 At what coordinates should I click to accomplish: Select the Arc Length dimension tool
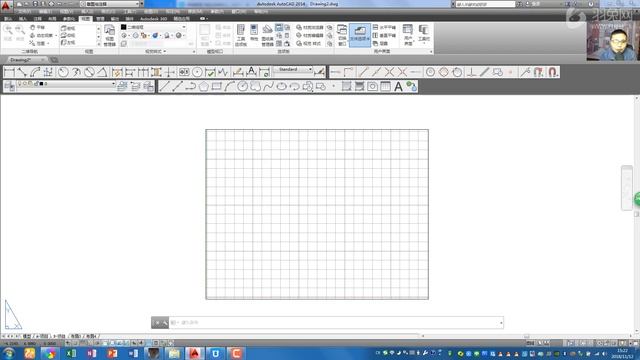pyautogui.click(x=35, y=73)
